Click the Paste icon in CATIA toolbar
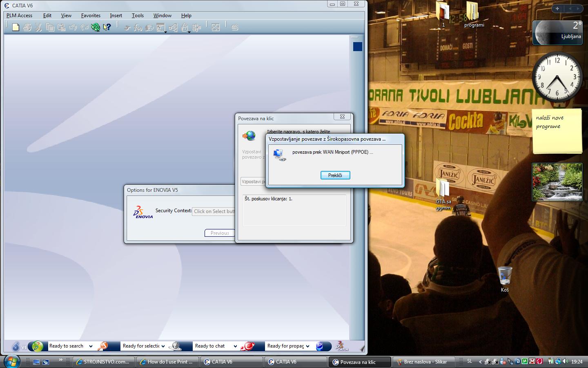Viewport: 588px width, 368px height. (61, 27)
